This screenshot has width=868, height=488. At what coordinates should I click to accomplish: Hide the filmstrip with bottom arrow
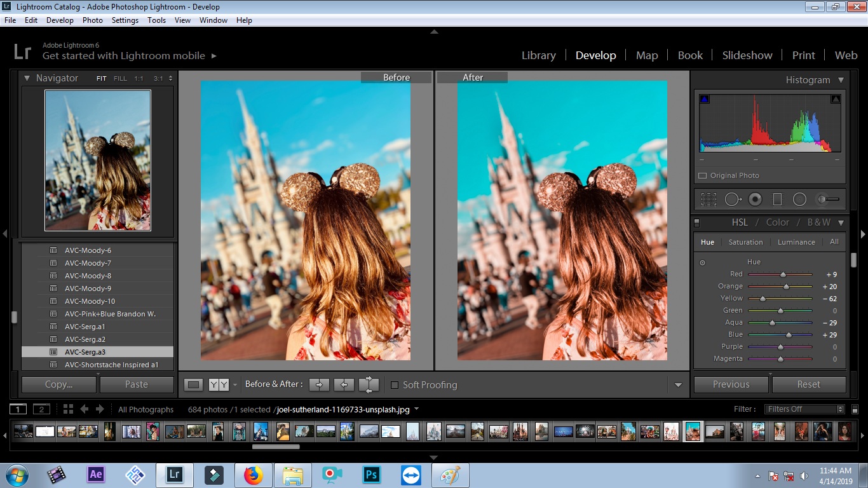click(434, 457)
